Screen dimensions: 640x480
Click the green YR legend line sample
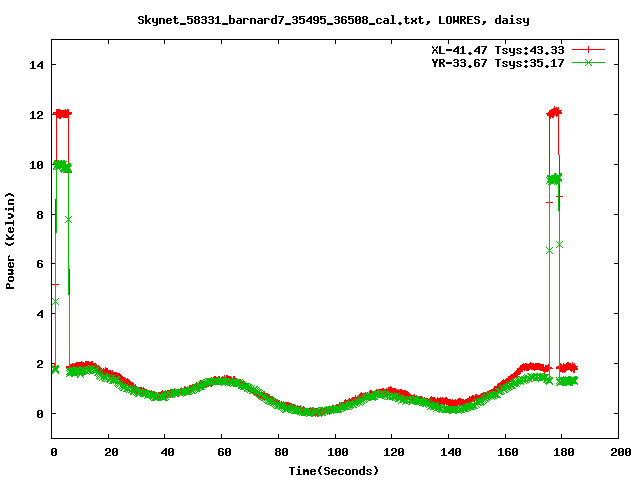pyautogui.click(x=588, y=62)
